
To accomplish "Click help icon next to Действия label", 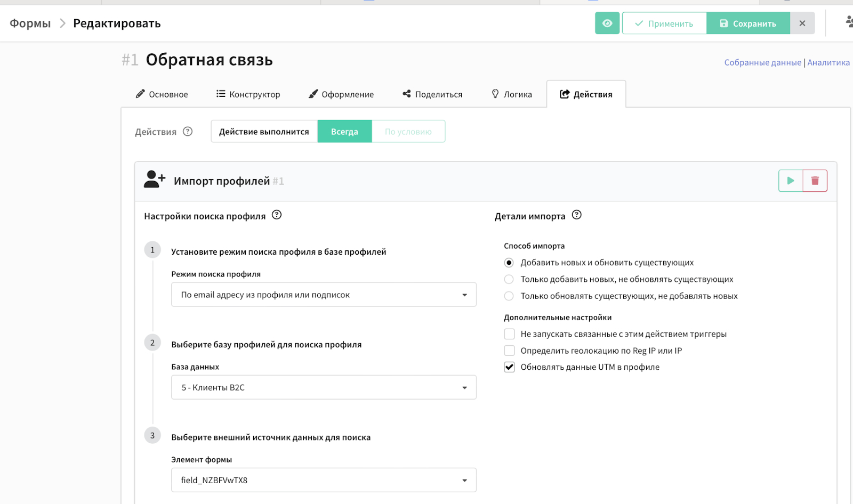I will click(x=188, y=132).
